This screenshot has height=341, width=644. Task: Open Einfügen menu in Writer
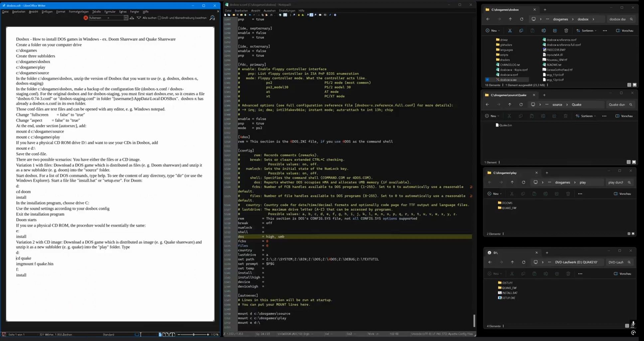(47, 12)
